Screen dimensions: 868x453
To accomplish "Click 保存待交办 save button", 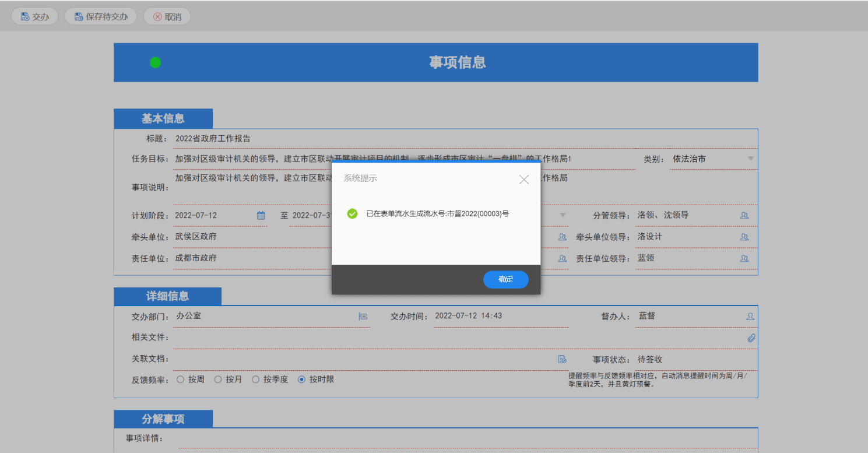I will point(101,17).
